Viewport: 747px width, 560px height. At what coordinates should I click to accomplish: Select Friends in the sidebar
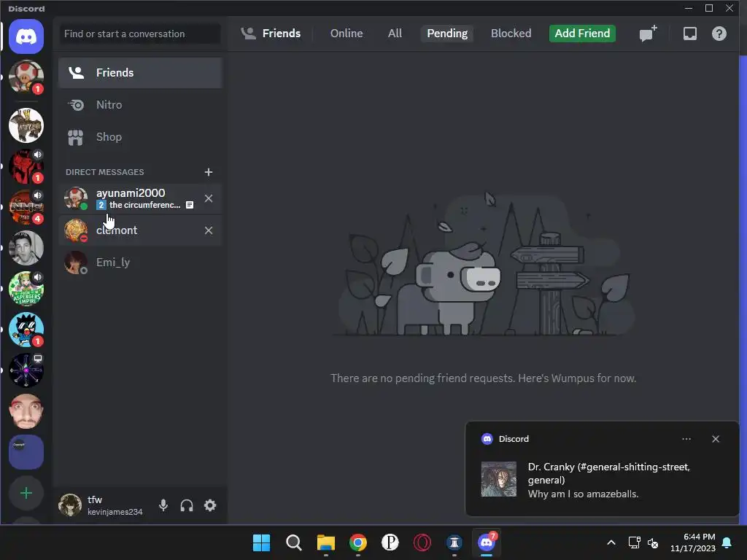pos(140,72)
